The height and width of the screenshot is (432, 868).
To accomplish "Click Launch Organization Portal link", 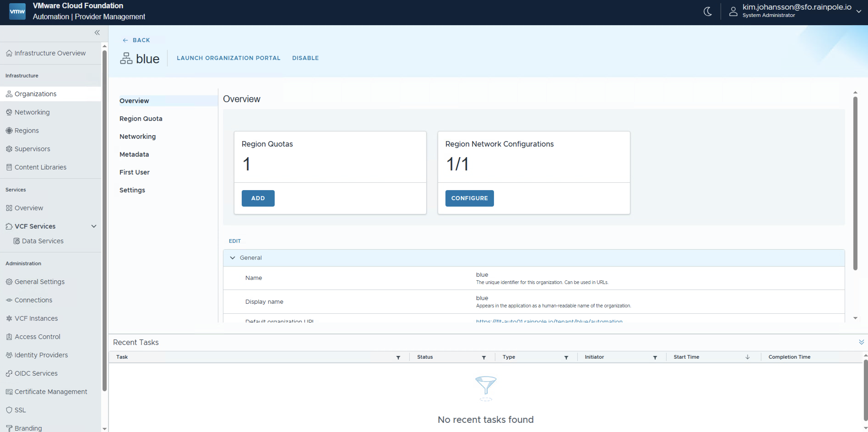I will tap(228, 58).
